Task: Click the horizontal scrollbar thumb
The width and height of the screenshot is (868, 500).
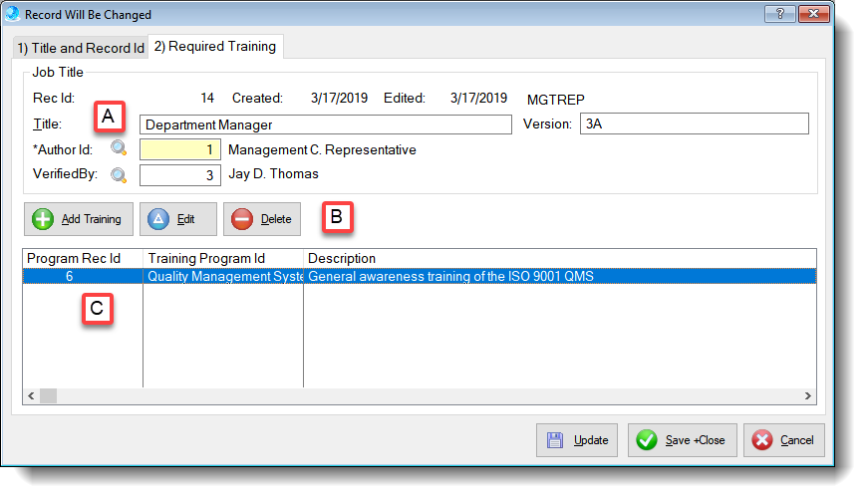Action: (x=48, y=396)
